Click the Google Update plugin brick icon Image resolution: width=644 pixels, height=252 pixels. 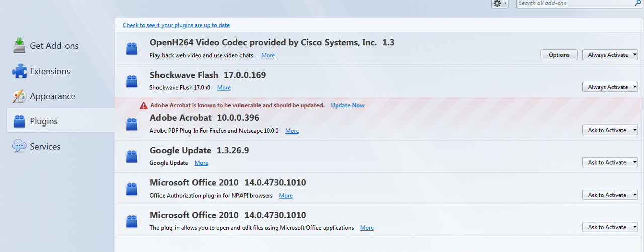point(132,156)
